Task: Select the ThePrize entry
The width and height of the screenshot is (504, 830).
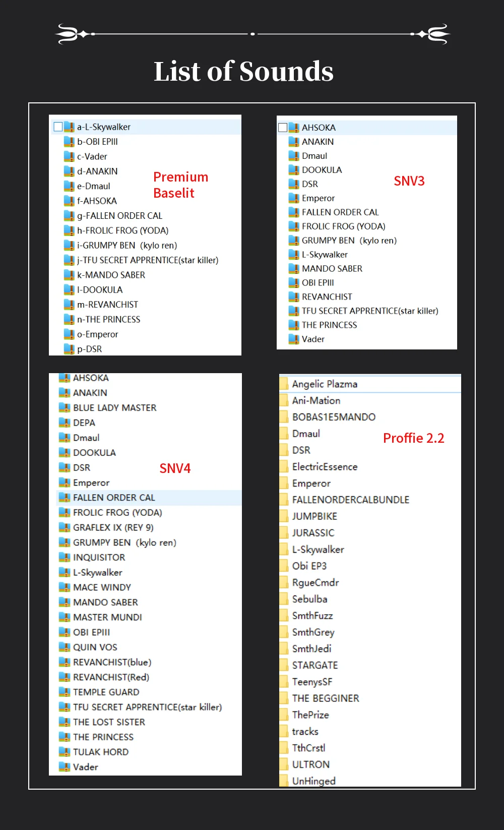Action: coord(310,715)
